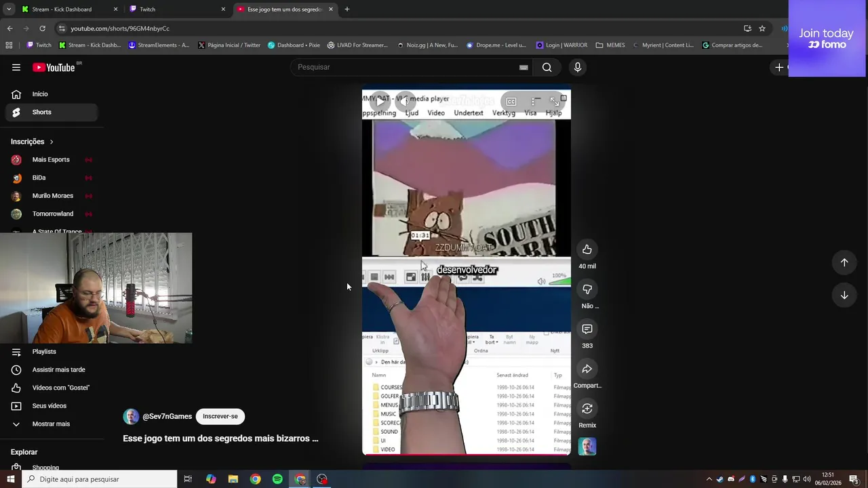This screenshot has height=488, width=868.
Task: Open the on-screen keyboard icon in search box
Action: click(x=524, y=67)
